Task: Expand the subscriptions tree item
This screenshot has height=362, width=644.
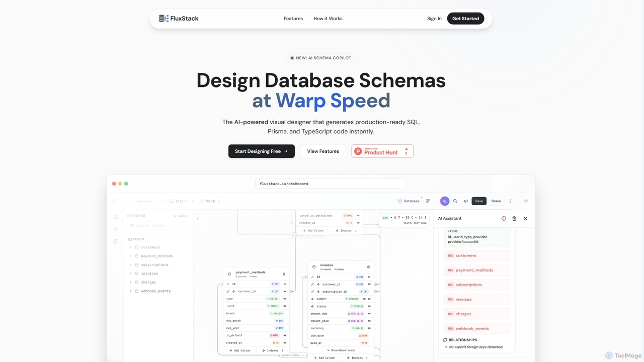Action: point(131,265)
